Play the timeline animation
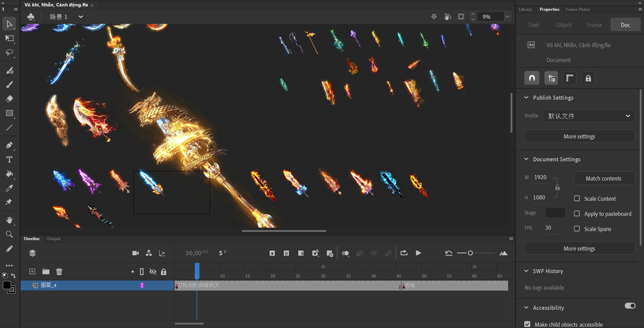The image size is (644, 328). tap(418, 253)
